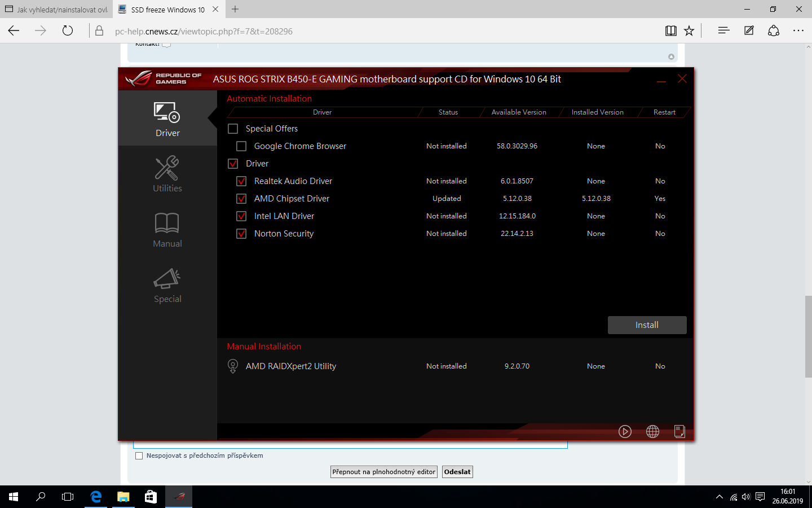Click the globe icon in installer footer
The width and height of the screenshot is (812, 508).
pos(652,432)
